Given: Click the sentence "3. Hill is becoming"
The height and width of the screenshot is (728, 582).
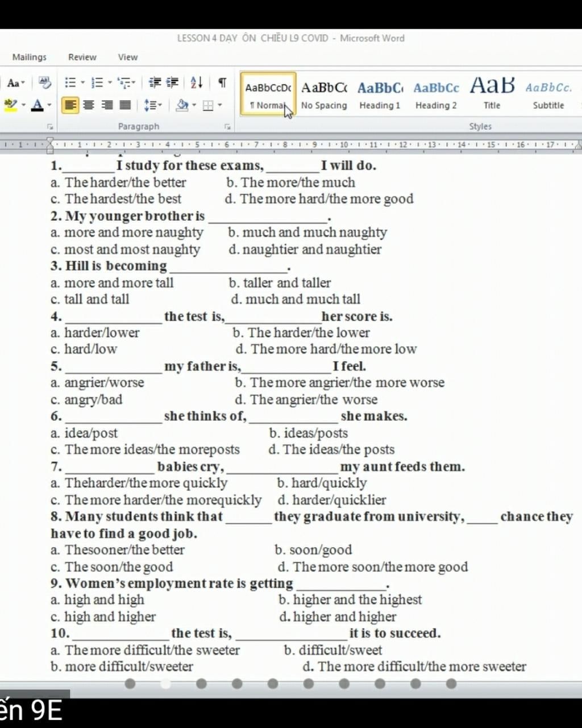Looking at the screenshot, I should [109, 266].
